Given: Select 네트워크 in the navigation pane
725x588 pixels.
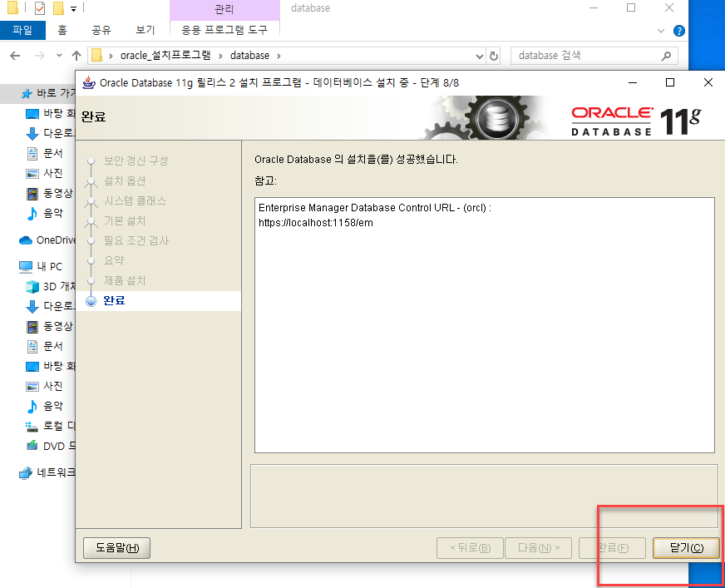Looking at the screenshot, I should click(47, 472).
